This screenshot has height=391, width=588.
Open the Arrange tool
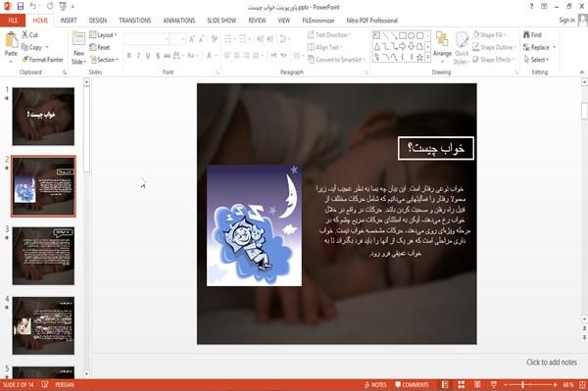[442, 47]
